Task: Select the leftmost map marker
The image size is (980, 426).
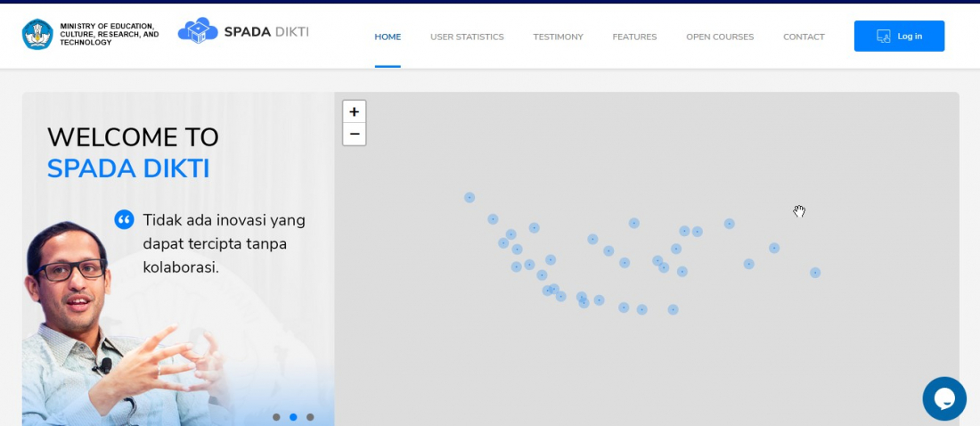Action: (x=470, y=197)
